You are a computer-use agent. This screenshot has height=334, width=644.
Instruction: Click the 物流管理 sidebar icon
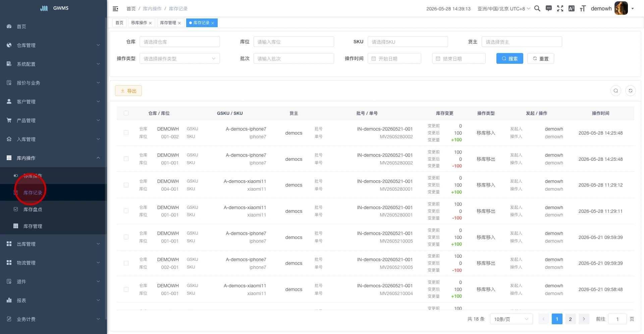coord(9,263)
